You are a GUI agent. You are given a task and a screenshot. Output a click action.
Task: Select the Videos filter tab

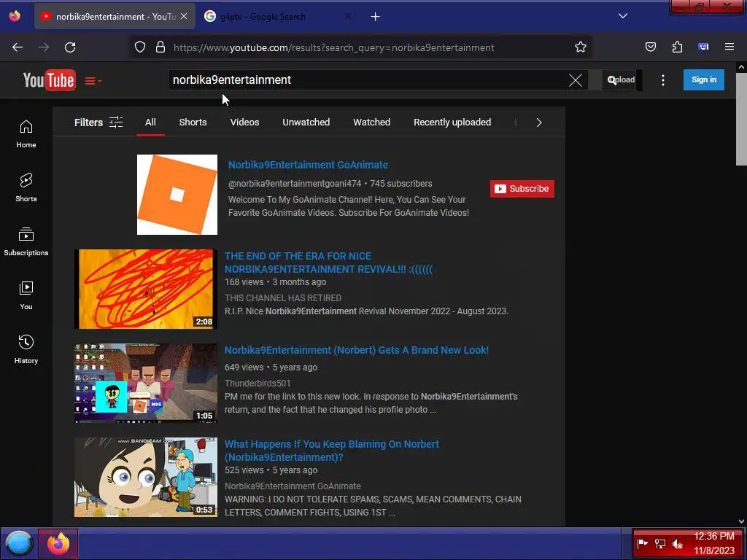coord(245,122)
